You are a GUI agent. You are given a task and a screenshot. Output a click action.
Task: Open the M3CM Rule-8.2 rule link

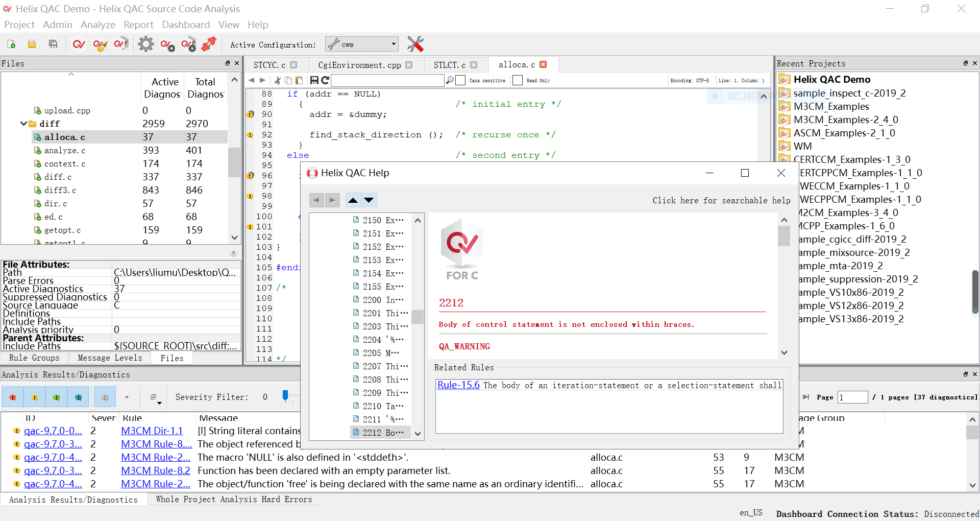click(155, 471)
